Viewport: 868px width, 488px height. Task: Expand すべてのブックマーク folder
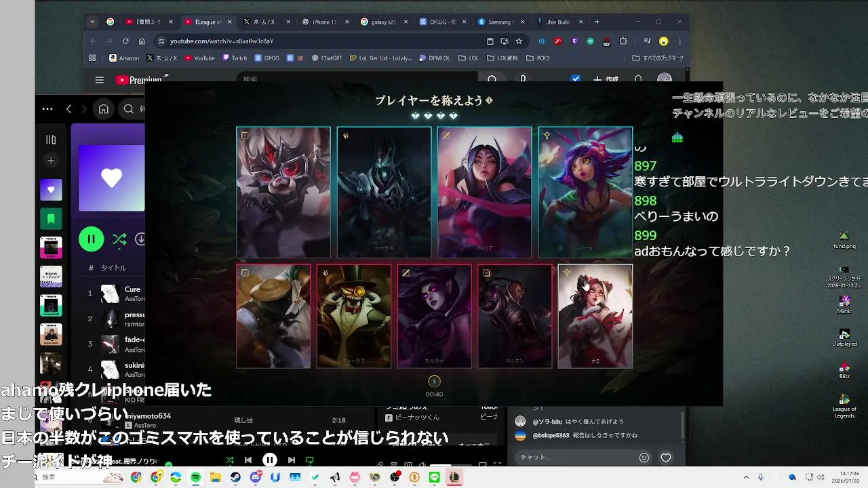click(658, 58)
